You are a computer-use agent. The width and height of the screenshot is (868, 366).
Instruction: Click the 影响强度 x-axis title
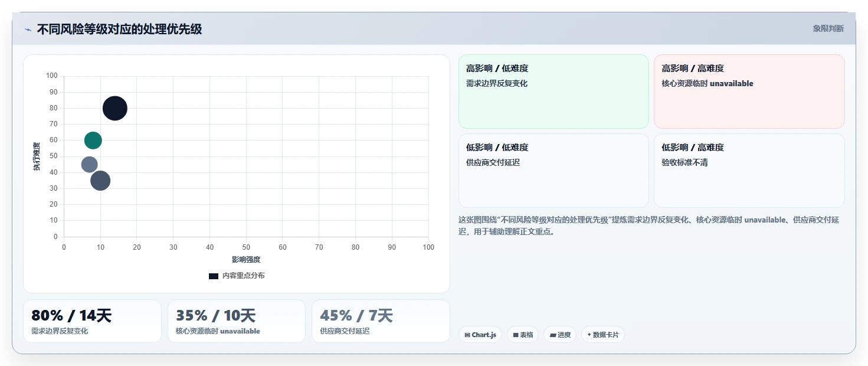246,259
